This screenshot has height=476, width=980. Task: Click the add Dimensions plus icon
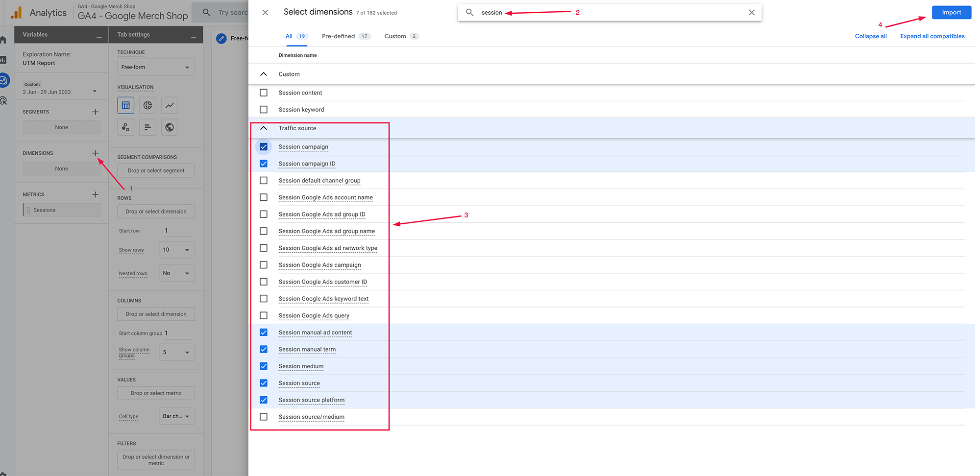tap(96, 153)
